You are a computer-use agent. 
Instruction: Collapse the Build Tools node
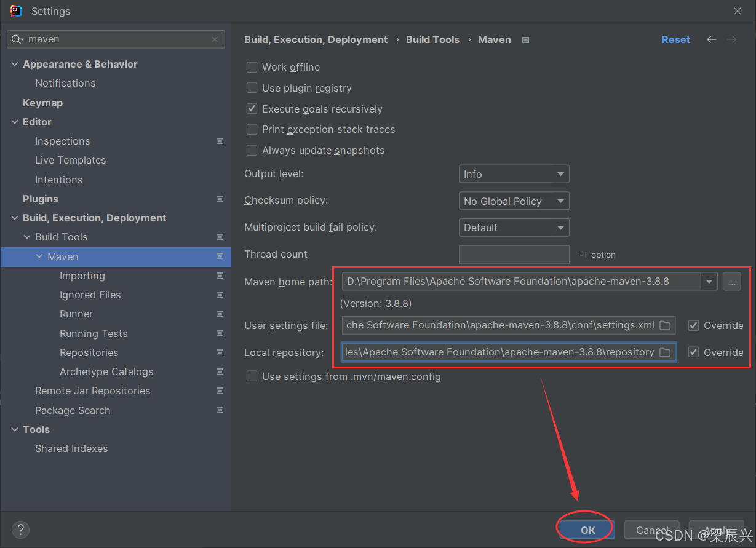point(27,237)
